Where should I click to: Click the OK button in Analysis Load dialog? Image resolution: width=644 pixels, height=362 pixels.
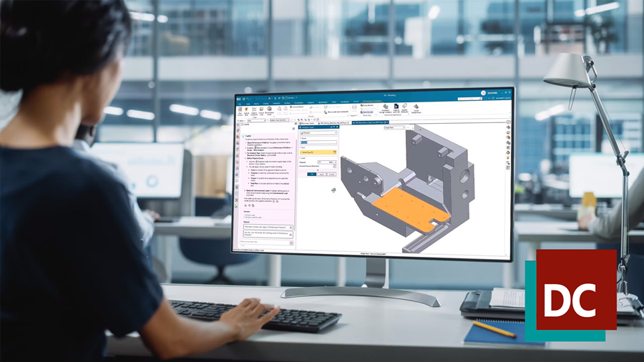[312, 175]
